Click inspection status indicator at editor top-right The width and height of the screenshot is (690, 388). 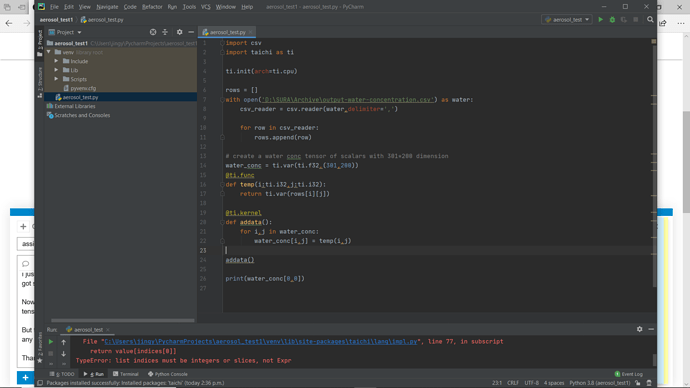[x=653, y=41]
